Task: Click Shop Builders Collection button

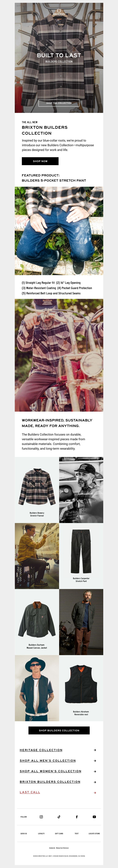Action: point(59,730)
